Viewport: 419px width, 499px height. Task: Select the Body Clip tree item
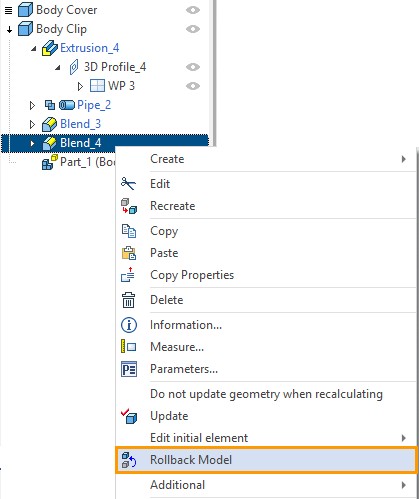coord(61,29)
